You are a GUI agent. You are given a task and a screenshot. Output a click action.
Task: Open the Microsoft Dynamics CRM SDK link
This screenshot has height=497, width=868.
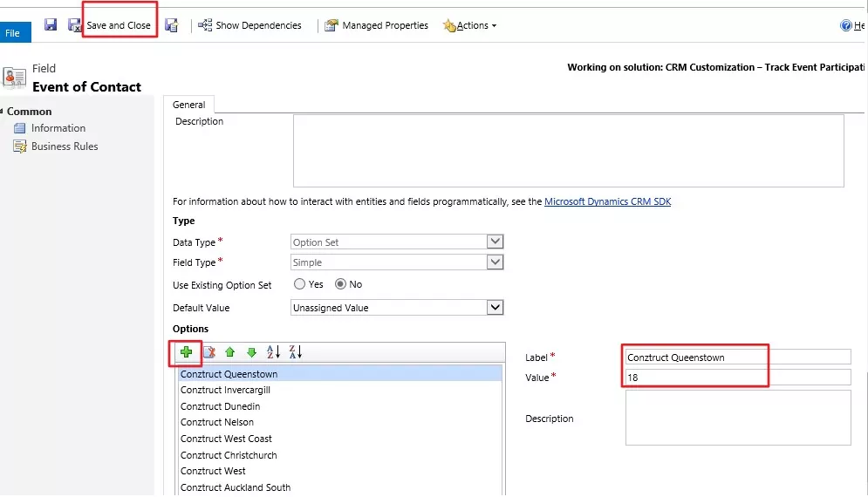[607, 201]
